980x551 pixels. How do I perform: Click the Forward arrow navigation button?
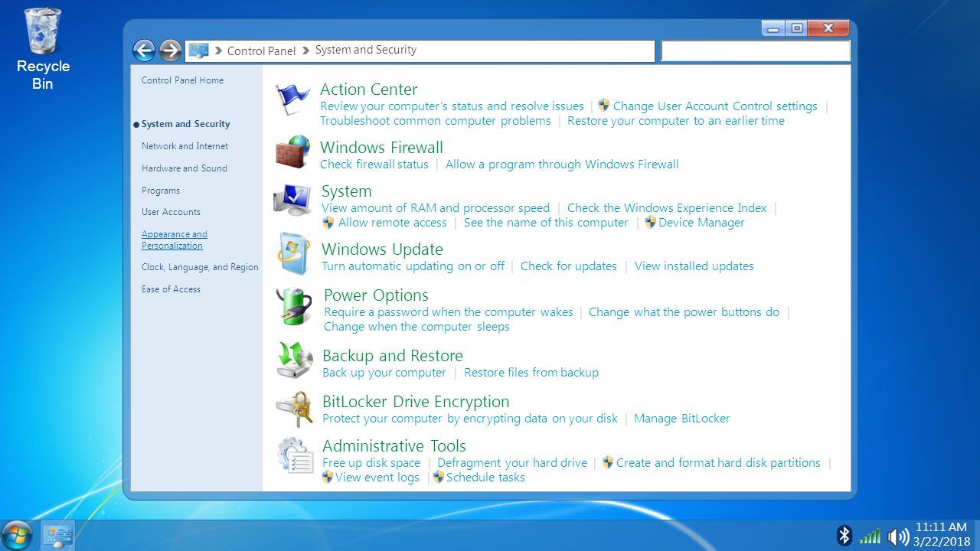coord(170,51)
